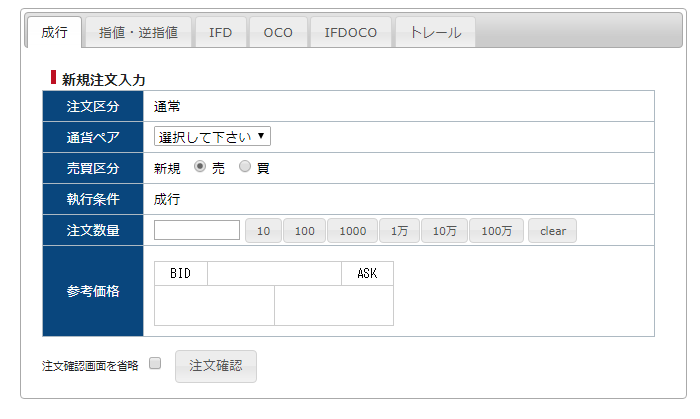The height and width of the screenshot is (419, 700).
Task: Click the 執行条件 row label
Action: point(93,199)
